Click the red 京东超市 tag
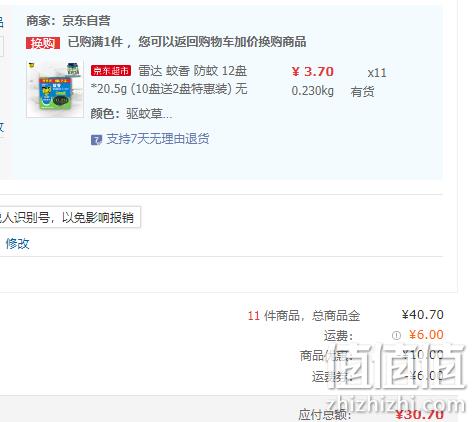Viewport: 475px width, 422px height. (111, 71)
